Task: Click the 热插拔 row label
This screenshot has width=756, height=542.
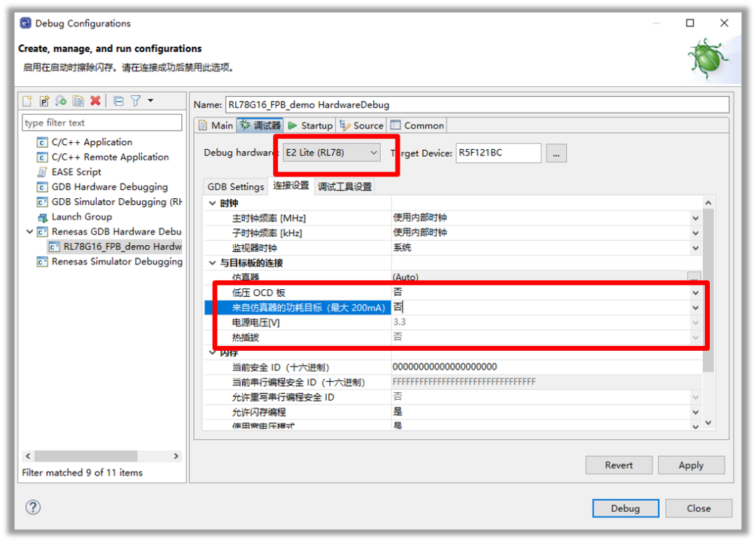Action: (246, 338)
